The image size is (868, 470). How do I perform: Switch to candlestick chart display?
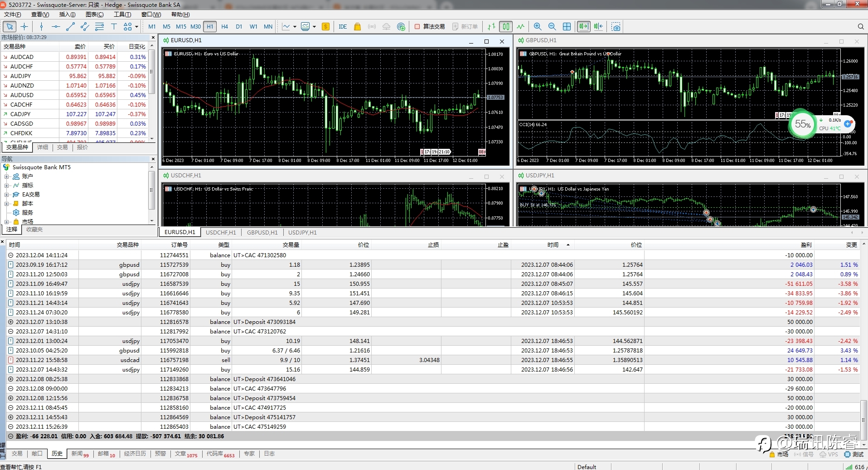(506, 27)
